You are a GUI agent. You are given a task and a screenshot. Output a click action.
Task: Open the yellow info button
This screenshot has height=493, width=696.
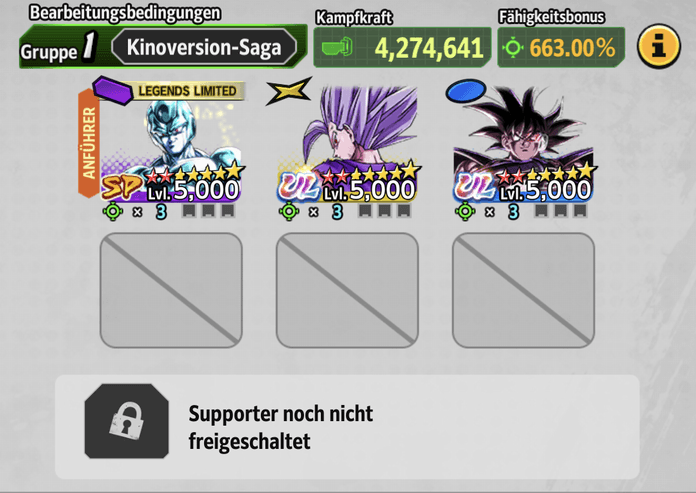coord(659,46)
